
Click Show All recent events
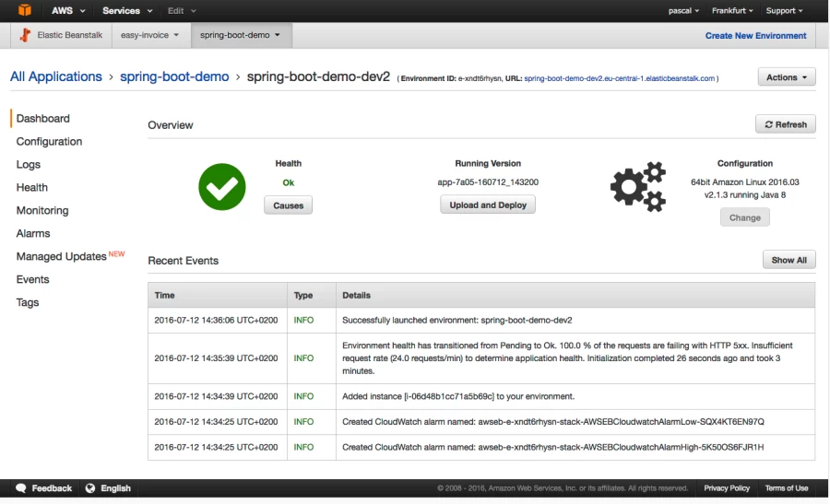click(788, 260)
